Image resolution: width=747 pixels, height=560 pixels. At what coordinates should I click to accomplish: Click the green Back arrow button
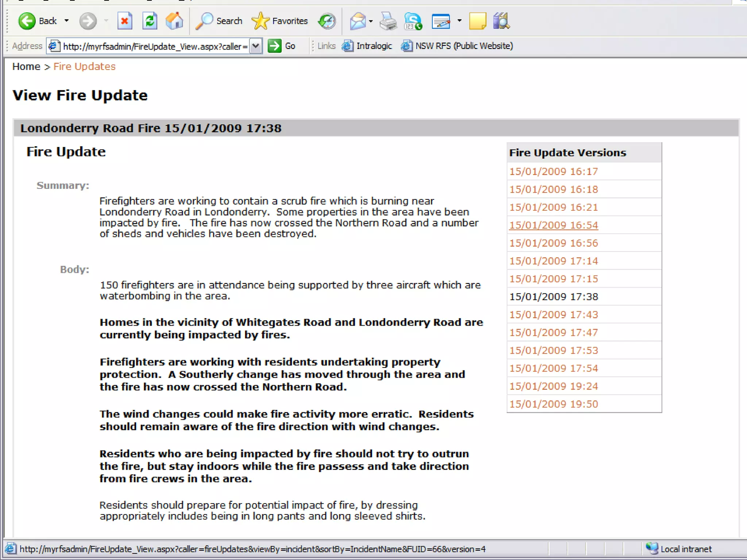tap(27, 21)
